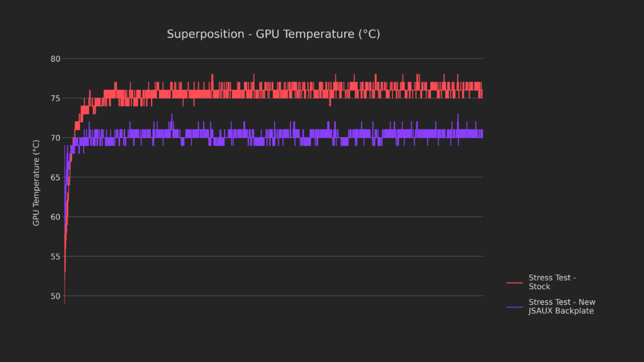
Task: Click the 65 degree horizontal gridline
Action: (283, 177)
